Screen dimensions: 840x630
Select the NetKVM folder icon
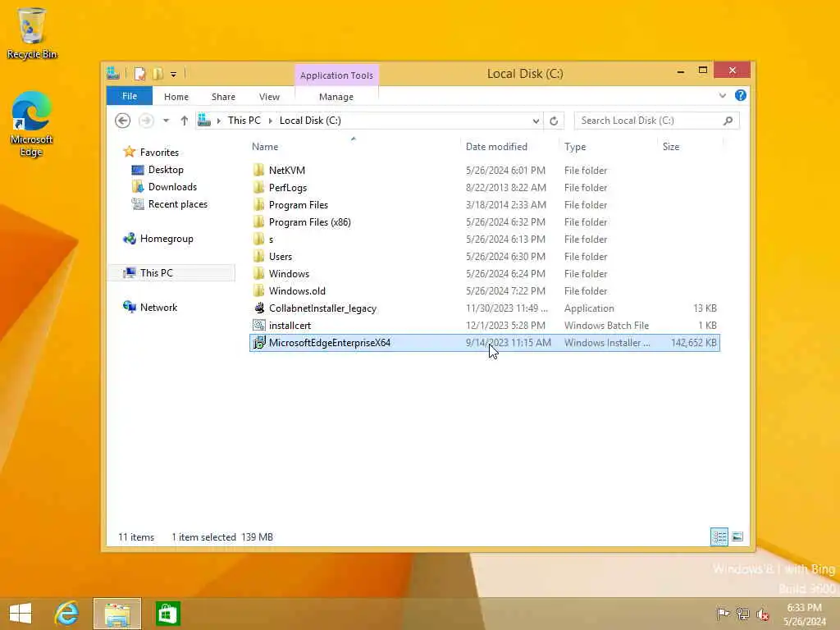[258, 171]
